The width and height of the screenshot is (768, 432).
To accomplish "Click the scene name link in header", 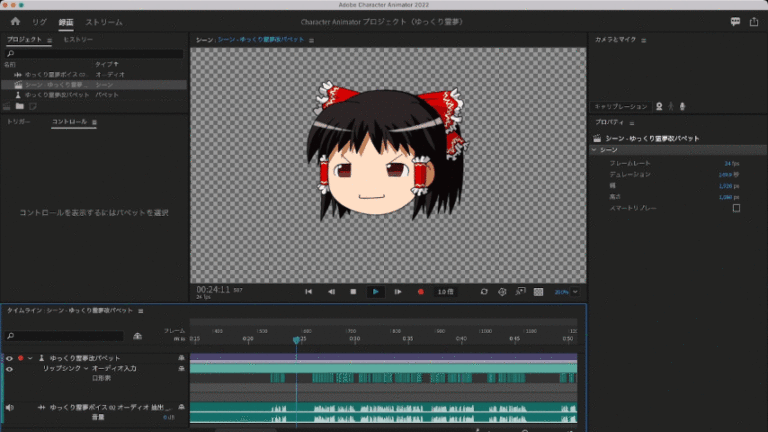I will click(x=261, y=40).
